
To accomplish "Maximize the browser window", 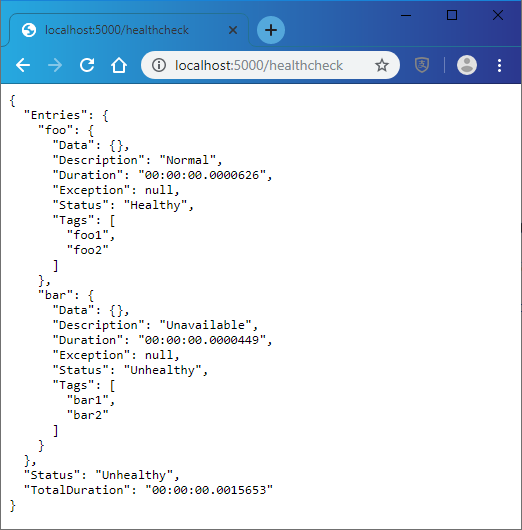I will click(452, 15).
